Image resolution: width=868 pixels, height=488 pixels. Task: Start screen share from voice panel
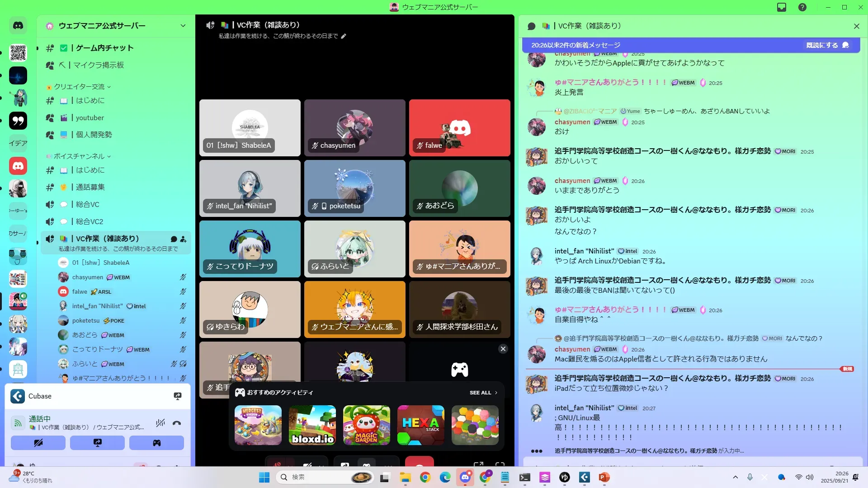pos(97,443)
